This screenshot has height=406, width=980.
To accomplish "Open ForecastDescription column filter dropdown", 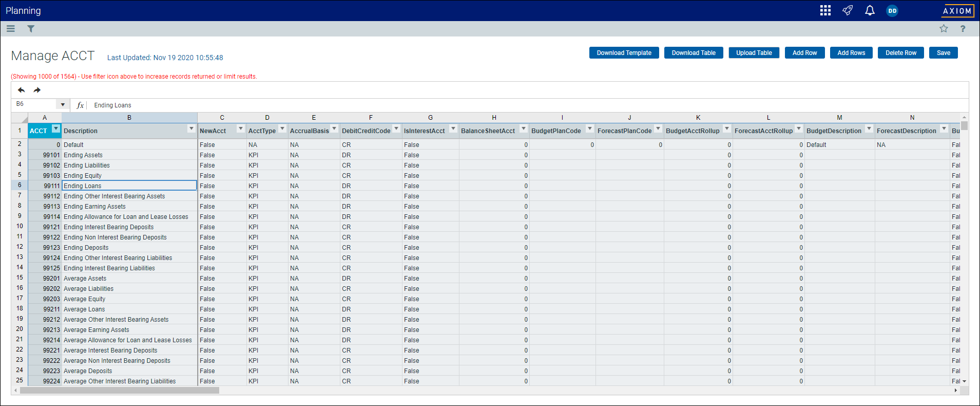I will (x=944, y=128).
